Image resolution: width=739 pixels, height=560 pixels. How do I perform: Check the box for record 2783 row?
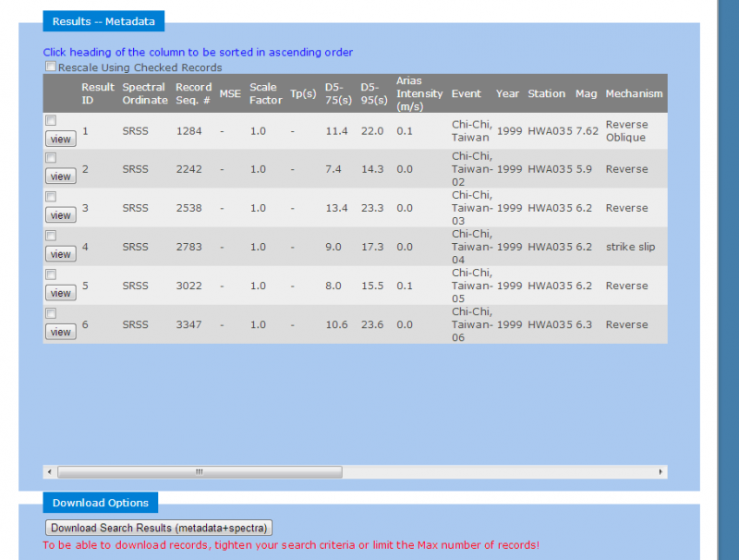[x=51, y=236]
